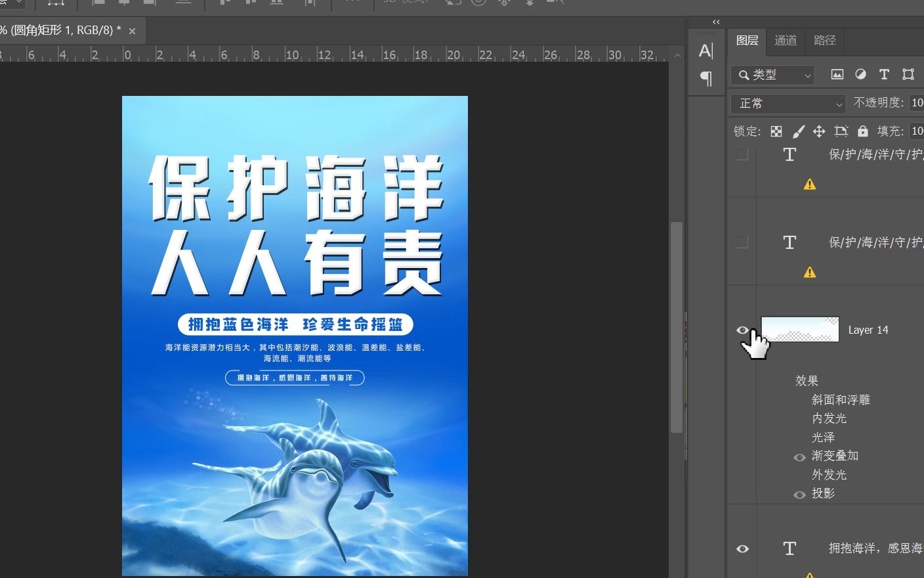Collapse the panels with double-arrow icon
Image resolution: width=924 pixels, height=578 pixels.
tap(716, 22)
